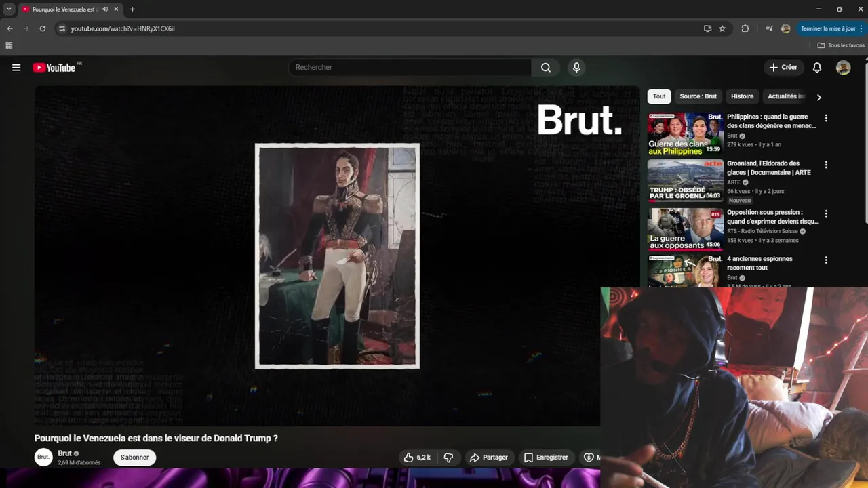
Task: Like the video with thumbs up
Action: [x=418, y=457]
